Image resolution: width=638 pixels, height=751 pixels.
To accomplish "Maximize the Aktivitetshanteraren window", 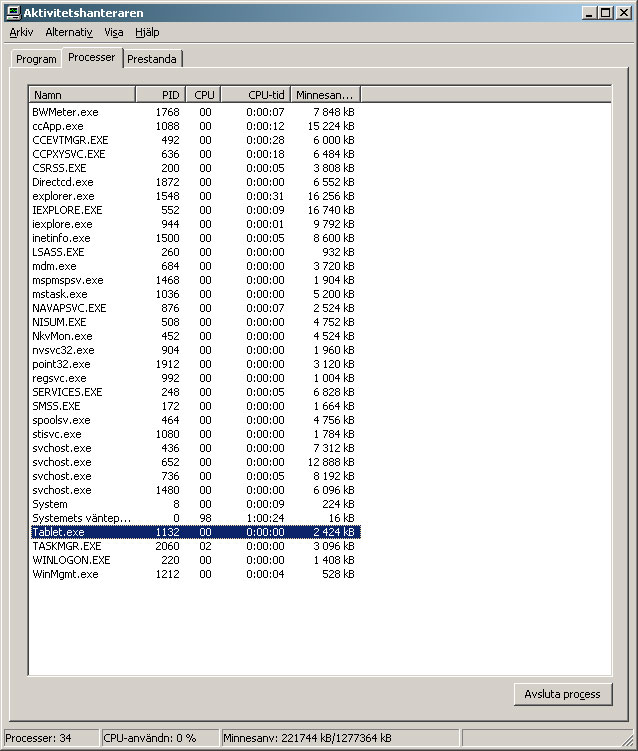I will [x=605, y=12].
